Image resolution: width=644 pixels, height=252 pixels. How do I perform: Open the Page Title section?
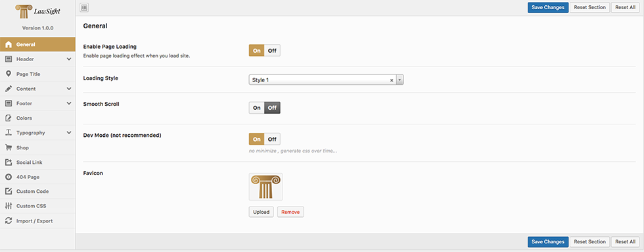coord(38,74)
